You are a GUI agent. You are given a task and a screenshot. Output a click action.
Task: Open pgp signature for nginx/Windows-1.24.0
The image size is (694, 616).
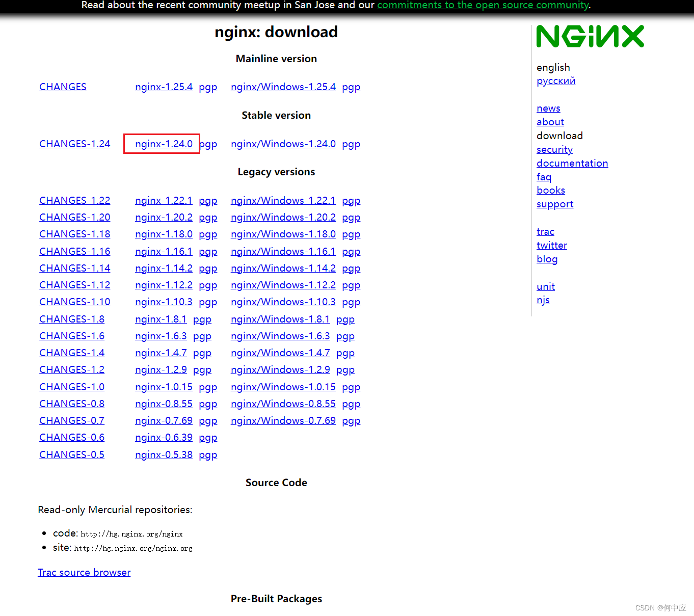(x=351, y=144)
